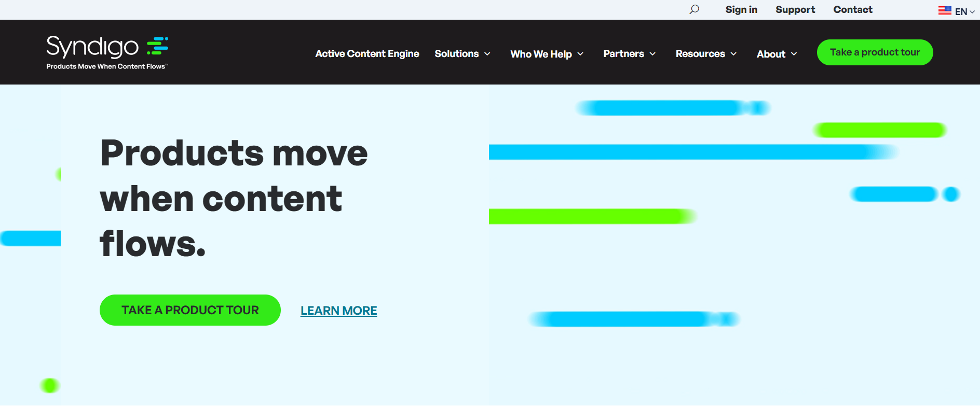Open the EN language selector chevron

972,12
